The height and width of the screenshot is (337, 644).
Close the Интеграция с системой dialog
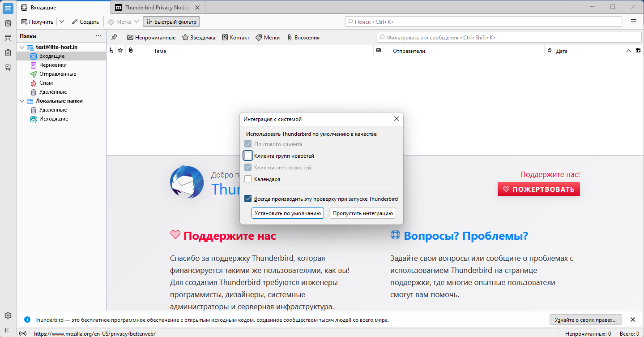(x=396, y=119)
